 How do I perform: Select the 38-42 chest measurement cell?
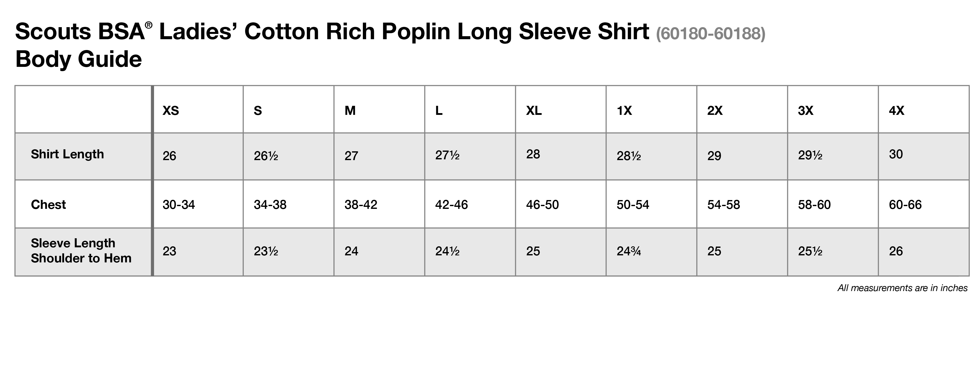(361, 205)
